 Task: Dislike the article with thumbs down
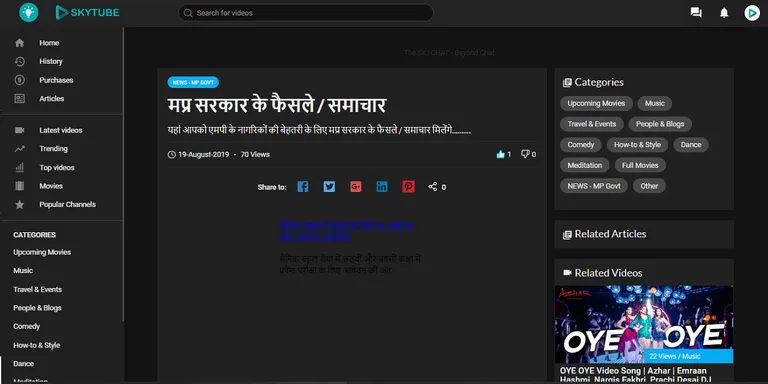click(x=525, y=154)
